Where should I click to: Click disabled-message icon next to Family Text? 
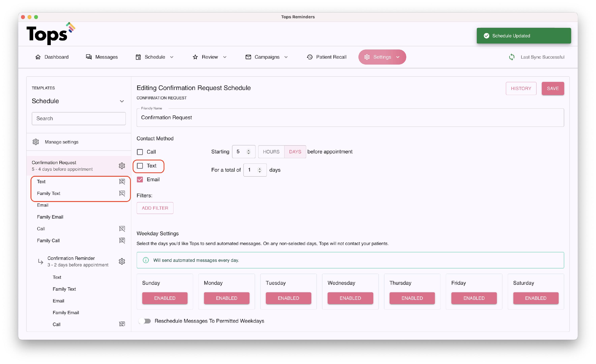pos(122,193)
